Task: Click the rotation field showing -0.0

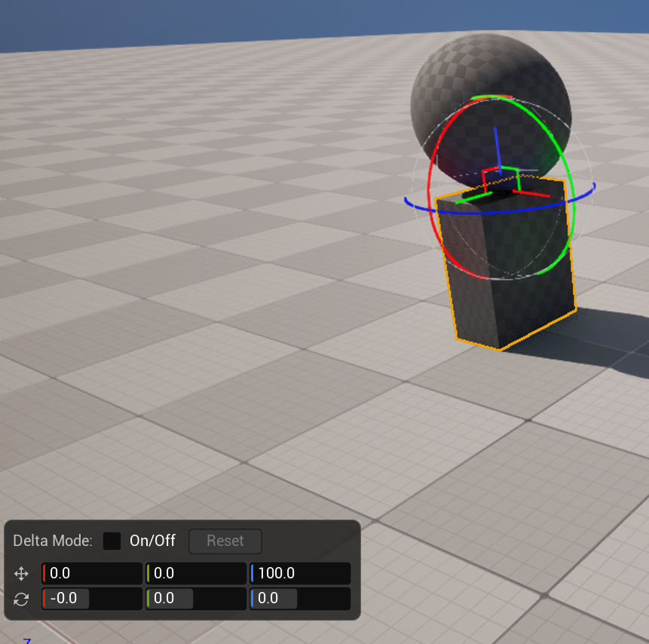Action: pos(90,599)
